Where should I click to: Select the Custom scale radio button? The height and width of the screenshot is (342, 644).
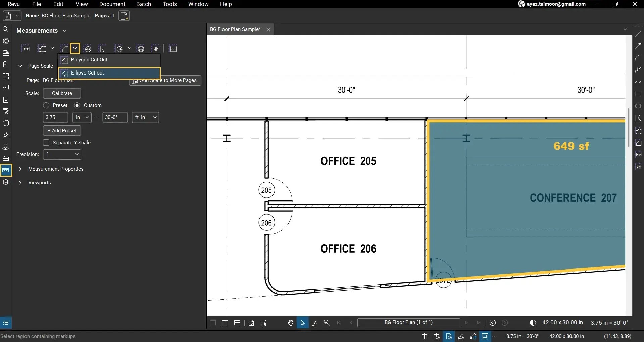77,105
